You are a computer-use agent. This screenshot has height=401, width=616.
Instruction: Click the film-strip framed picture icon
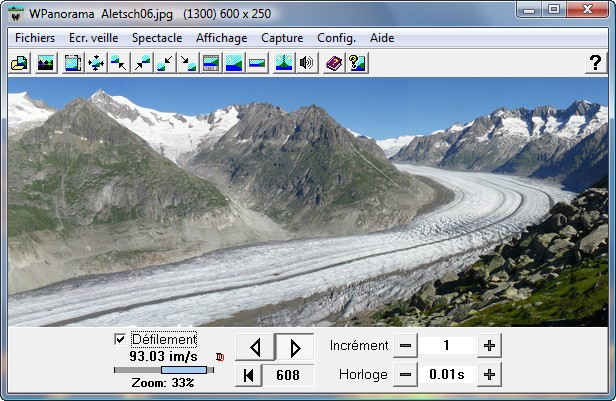point(73,63)
